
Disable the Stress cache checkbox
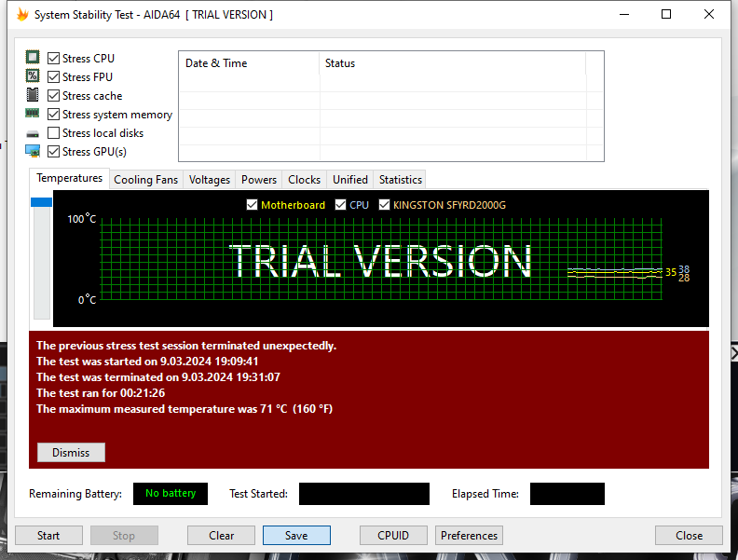pyautogui.click(x=54, y=96)
